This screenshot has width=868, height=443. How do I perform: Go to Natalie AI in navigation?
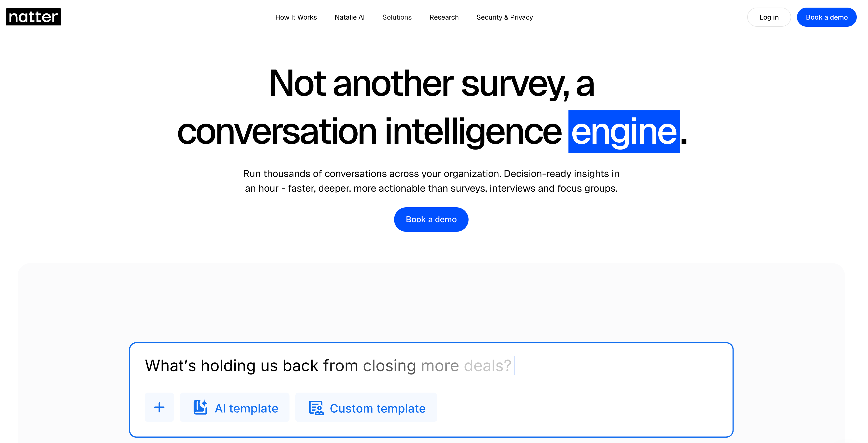[x=350, y=17]
